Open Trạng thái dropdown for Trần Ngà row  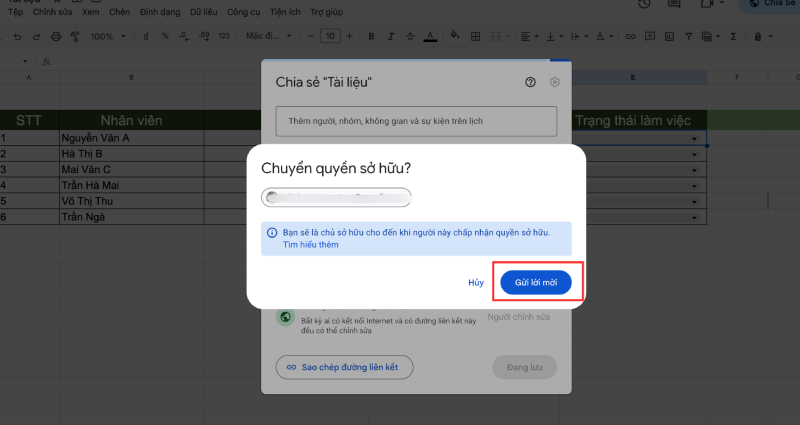pyautogui.click(x=694, y=218)
